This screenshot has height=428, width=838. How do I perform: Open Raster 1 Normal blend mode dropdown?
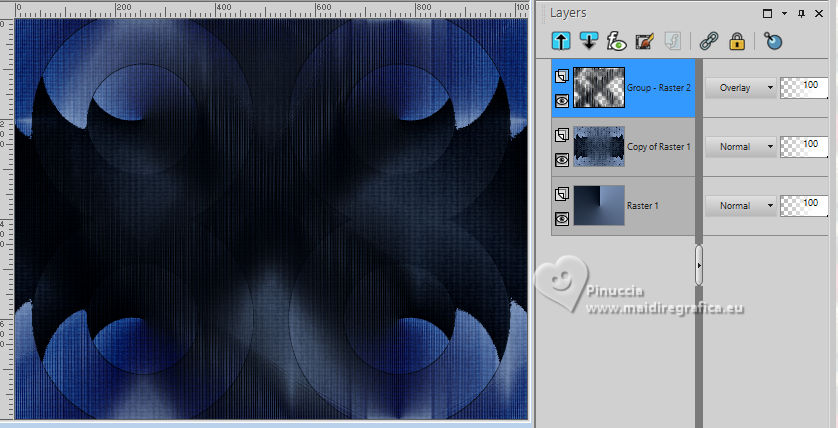pyautogui.click(x=741, y=206)
